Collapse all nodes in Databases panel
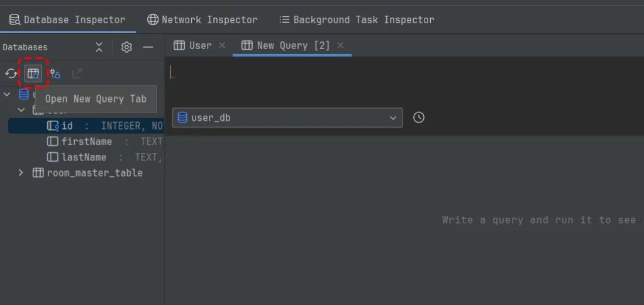The height and width of the screenshot is (305, 644). 99,47
